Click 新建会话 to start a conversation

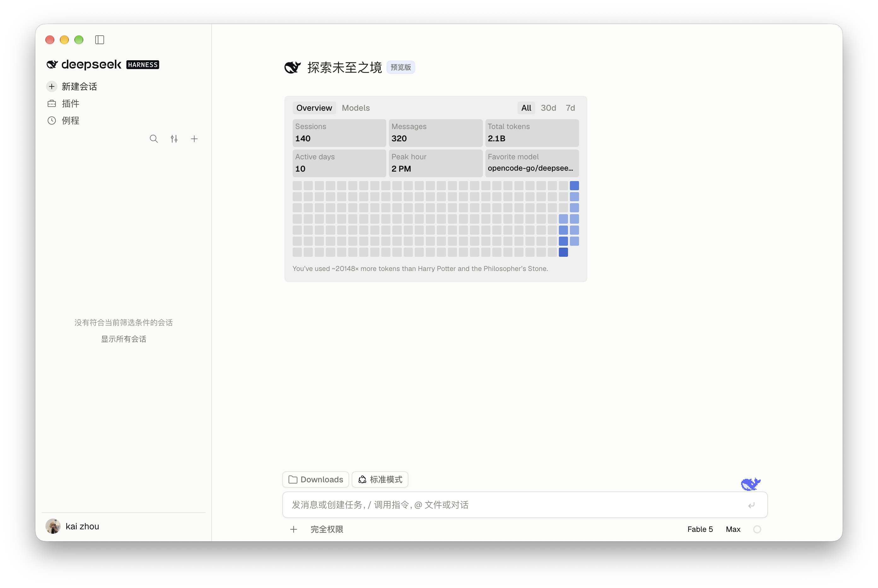click(79, 87)
